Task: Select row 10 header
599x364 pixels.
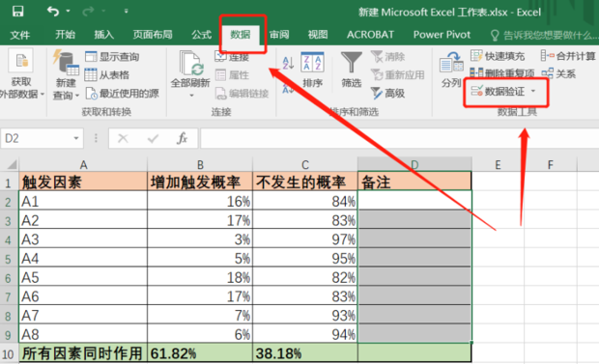Action: (9, 354)
